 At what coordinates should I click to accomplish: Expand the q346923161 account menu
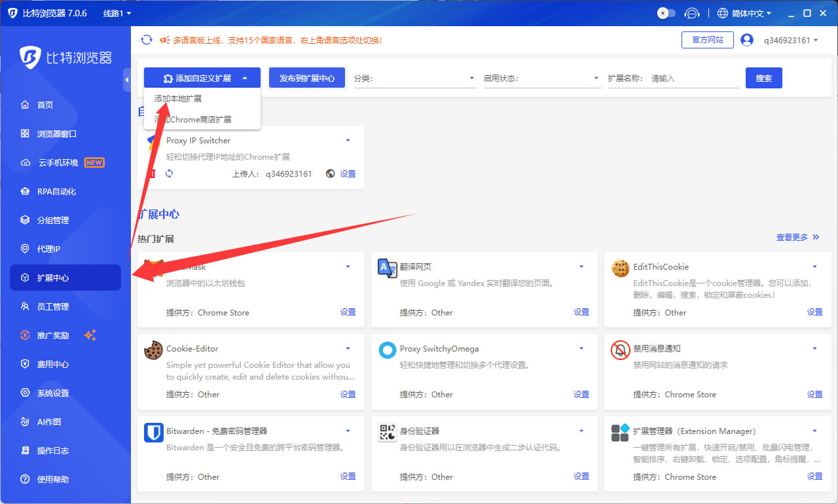click(791, 40)
